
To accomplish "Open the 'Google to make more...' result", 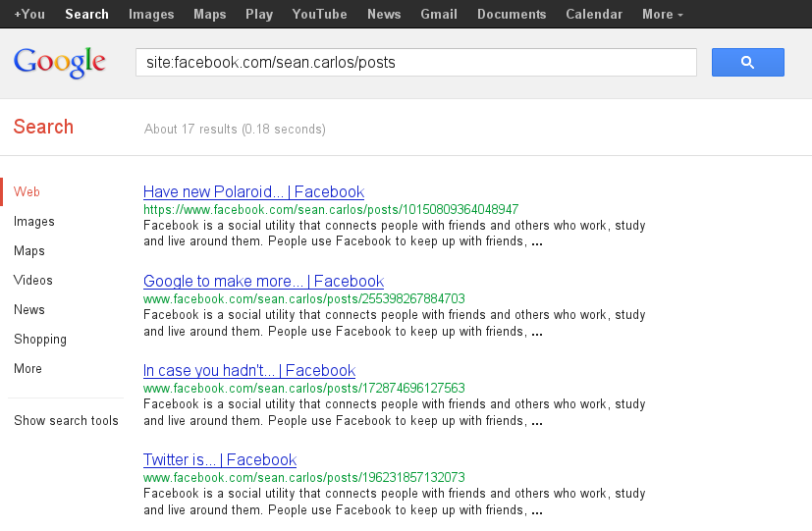I will tap(263, 282).
